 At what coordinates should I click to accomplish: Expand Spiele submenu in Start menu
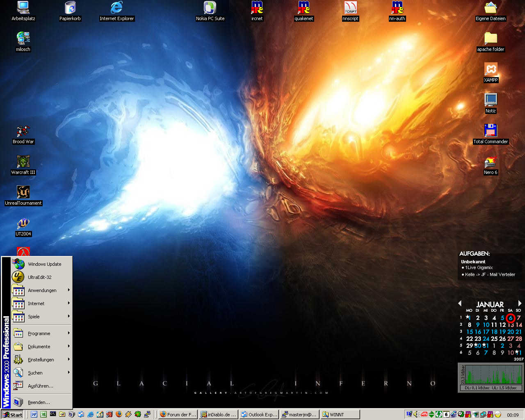coord(41,317)
